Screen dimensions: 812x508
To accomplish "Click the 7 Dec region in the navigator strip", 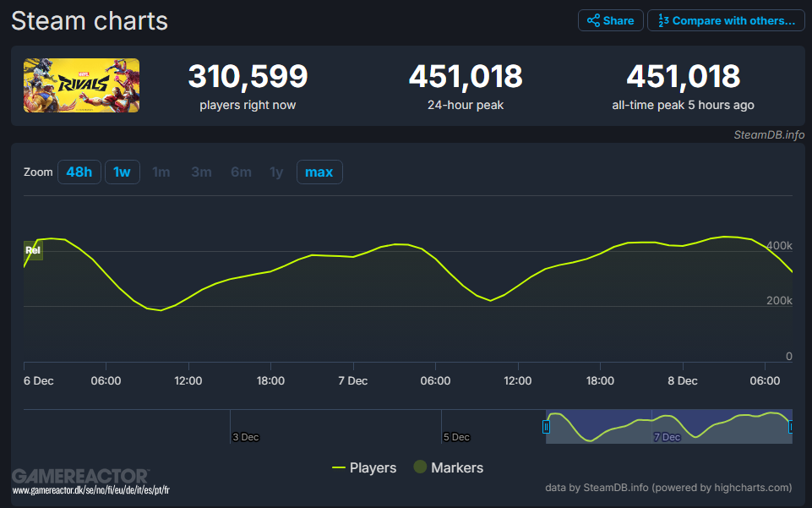I will (667, 437).
